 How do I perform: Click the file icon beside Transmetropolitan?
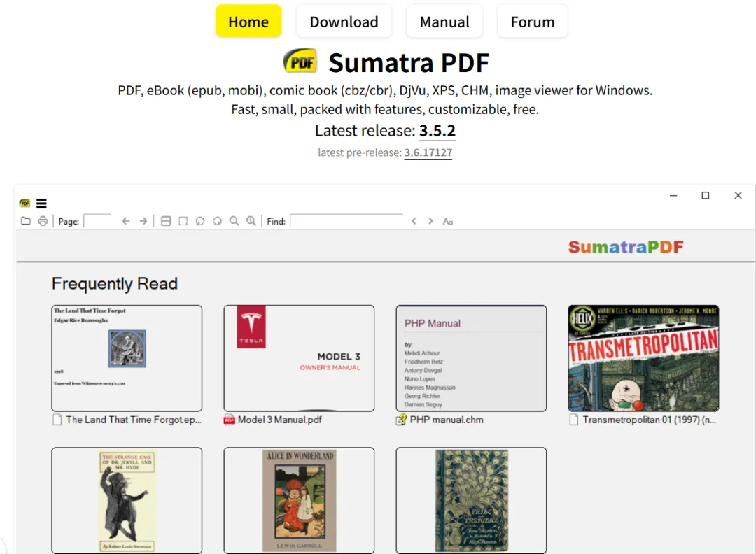tap(573, 420)
